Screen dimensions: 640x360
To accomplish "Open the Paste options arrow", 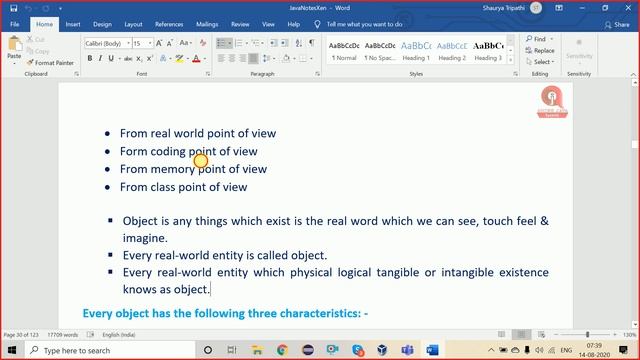I will (x=14, y=64).
